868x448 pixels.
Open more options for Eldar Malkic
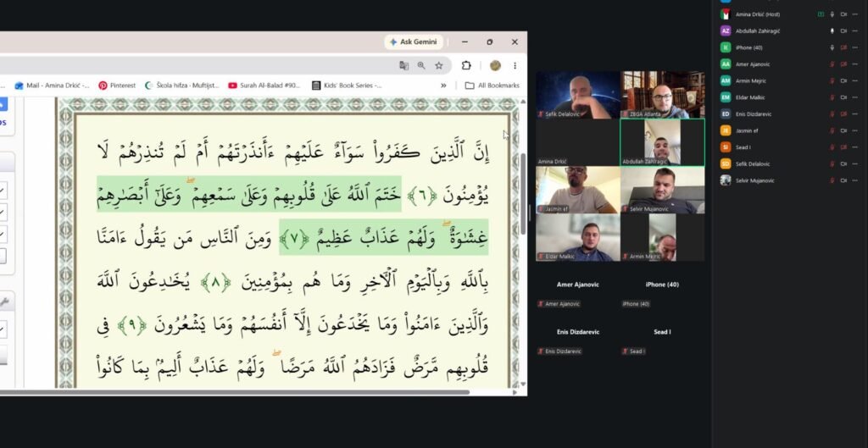855,97
